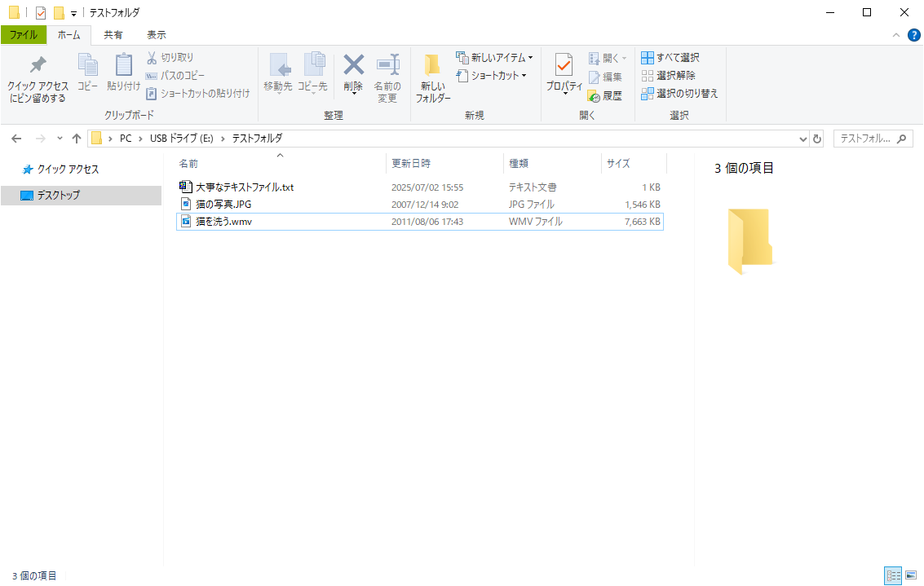924x586 pixels.
Task: Click date 2025/07/02 15:55
Action: 427,187
